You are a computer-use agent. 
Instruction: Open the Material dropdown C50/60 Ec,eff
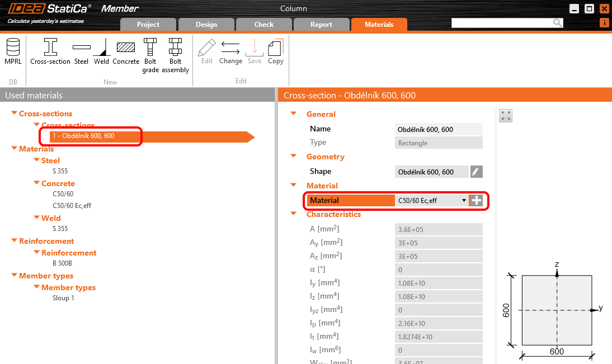(431, 201)
